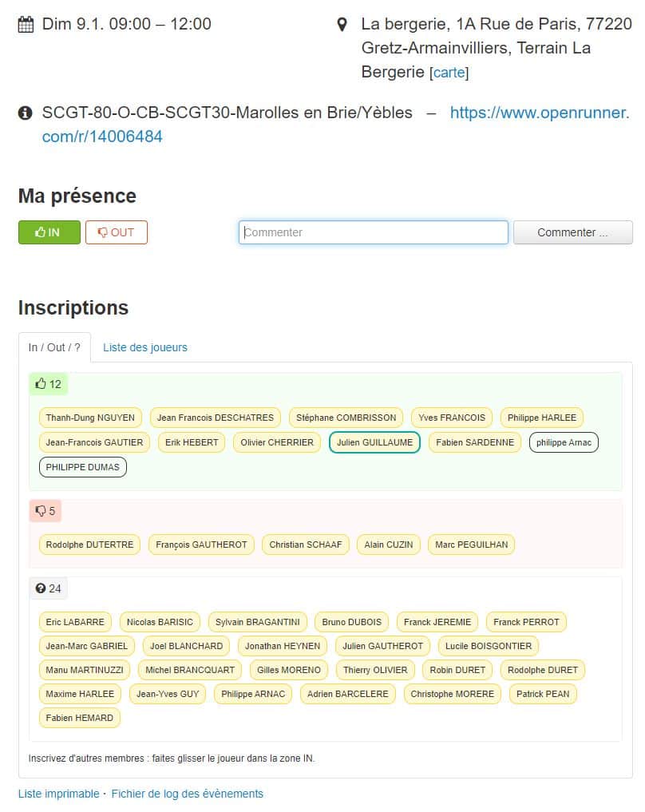Select player Rodolphe DUTERTRE in the OUT list
The image size is (645, 812).
click(x=89, y=545)
